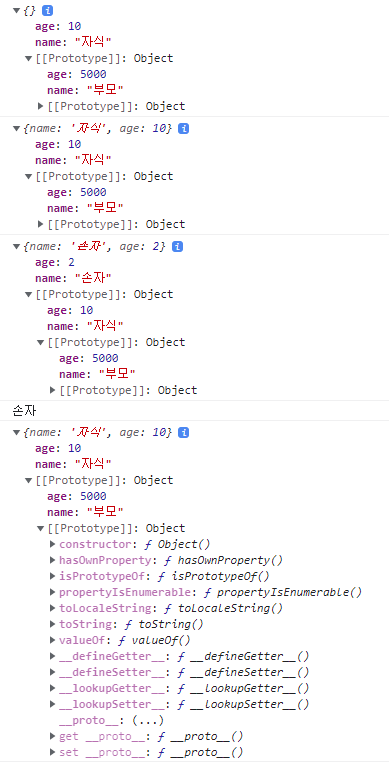Click the info icon next to {}

click(47, 10)
